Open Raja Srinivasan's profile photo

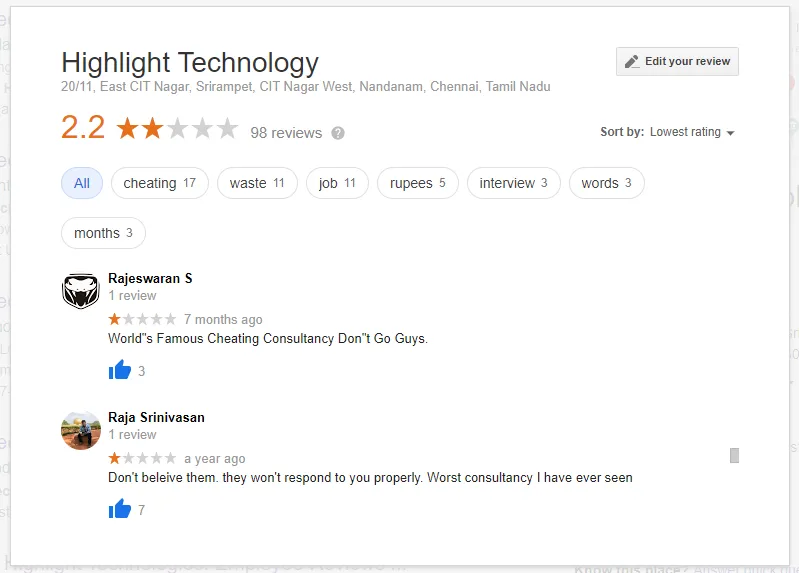point(81,430)
